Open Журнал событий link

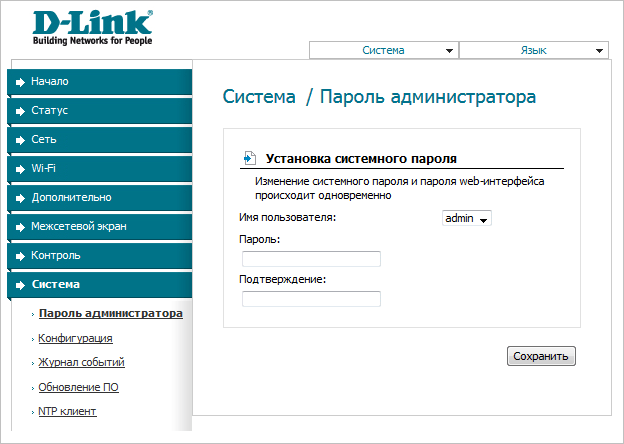point(81,362)
